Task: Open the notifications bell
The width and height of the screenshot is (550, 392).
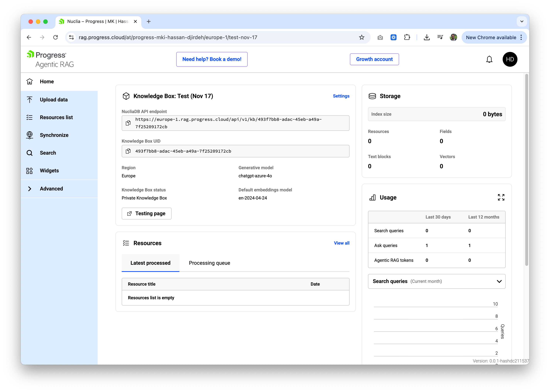Action: coord(489,59)
